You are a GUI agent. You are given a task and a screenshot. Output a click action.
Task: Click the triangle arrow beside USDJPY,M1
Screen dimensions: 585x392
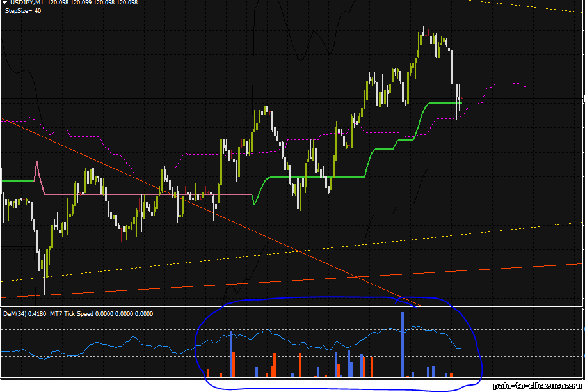pos(5,3)
